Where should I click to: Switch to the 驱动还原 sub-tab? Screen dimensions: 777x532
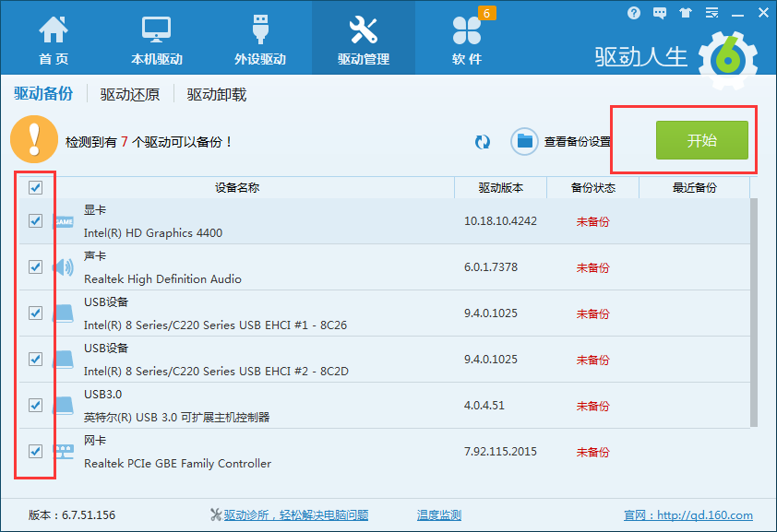[130, 94]
